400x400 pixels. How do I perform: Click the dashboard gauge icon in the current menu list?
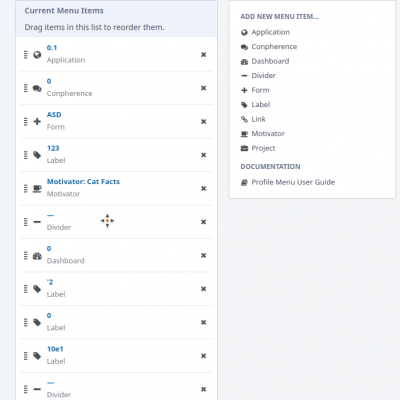point(37,256)
